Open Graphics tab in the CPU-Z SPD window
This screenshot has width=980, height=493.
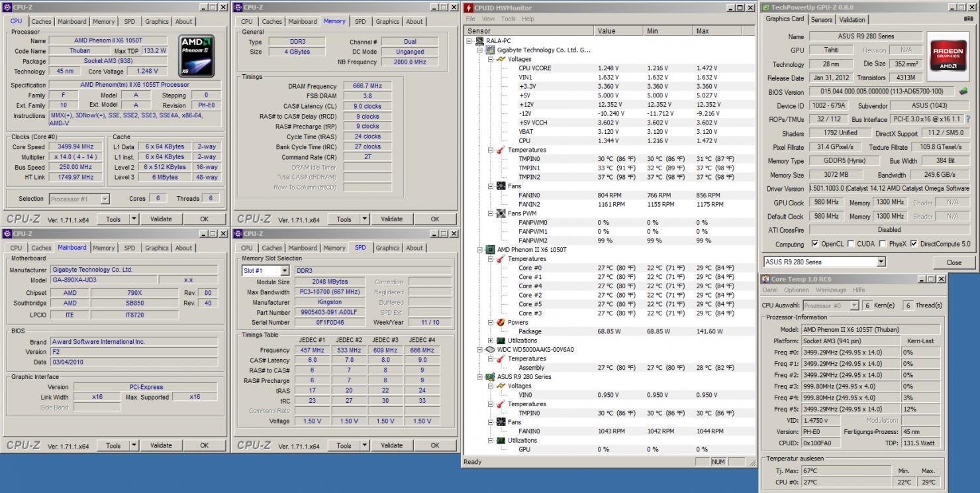(387, 248)
